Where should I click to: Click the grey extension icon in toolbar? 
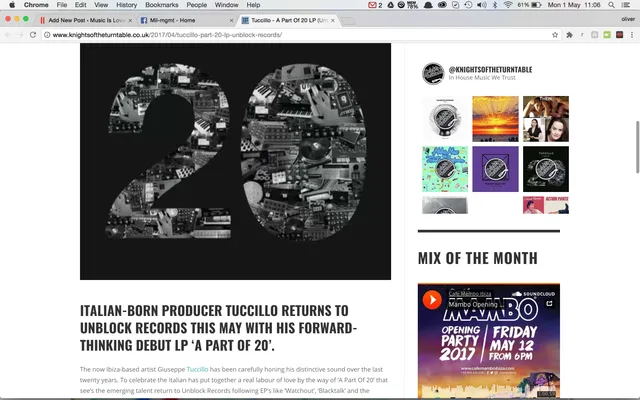(595, 35)
